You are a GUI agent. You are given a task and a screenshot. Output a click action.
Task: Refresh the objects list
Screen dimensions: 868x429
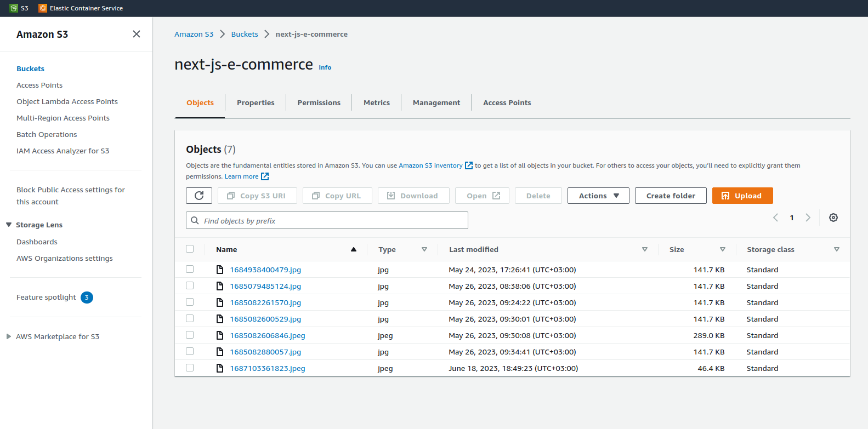pos(199,196)
